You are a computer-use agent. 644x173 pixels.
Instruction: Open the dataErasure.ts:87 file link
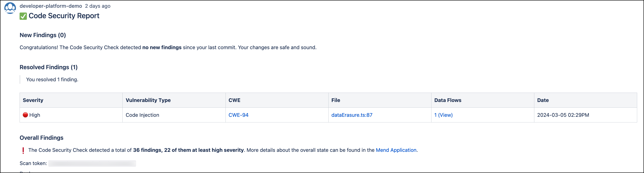352,115
